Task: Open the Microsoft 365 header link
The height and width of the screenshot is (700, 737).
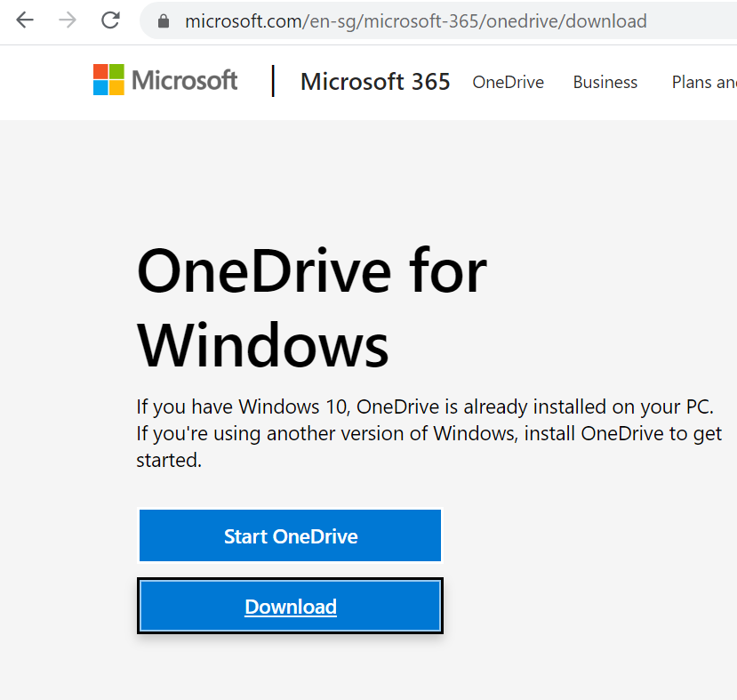Action: tap(375, 82)
